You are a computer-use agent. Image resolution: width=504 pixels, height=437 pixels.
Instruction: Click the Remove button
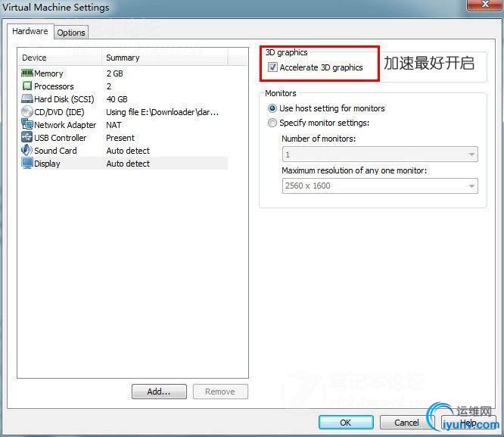pos(220,392)
